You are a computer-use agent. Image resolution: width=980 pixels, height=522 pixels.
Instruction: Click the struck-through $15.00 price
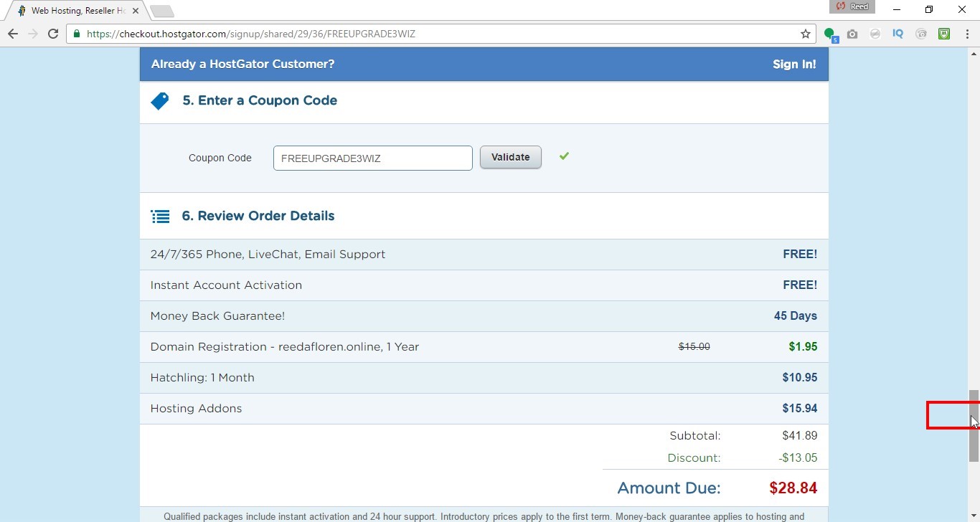(x=694, y=347)
